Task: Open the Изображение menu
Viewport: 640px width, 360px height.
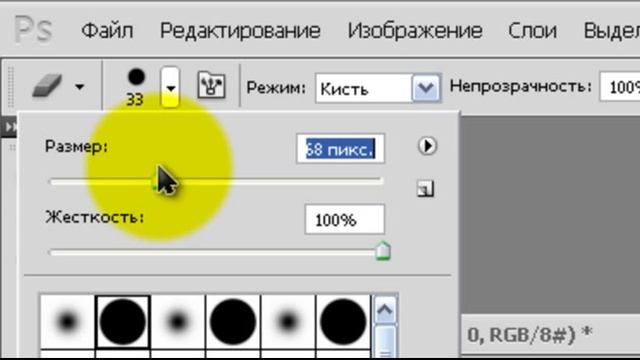Action: coord(415,31)
